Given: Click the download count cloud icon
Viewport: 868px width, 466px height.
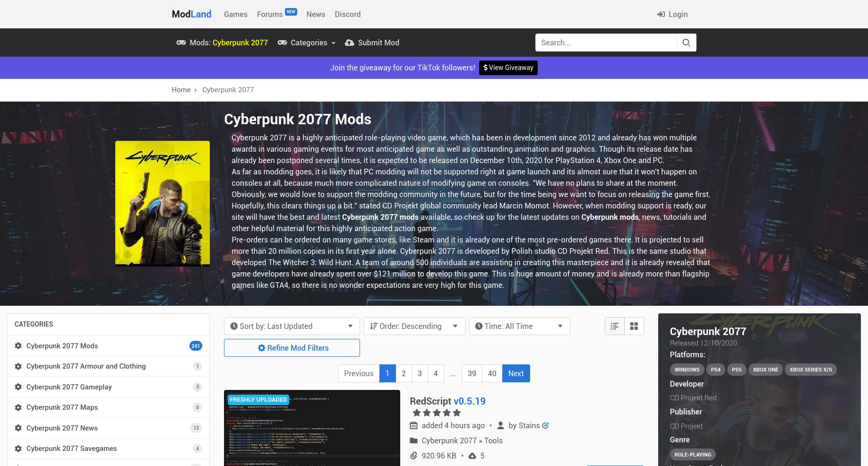Looking at the screenshot, I should [472, 456].
